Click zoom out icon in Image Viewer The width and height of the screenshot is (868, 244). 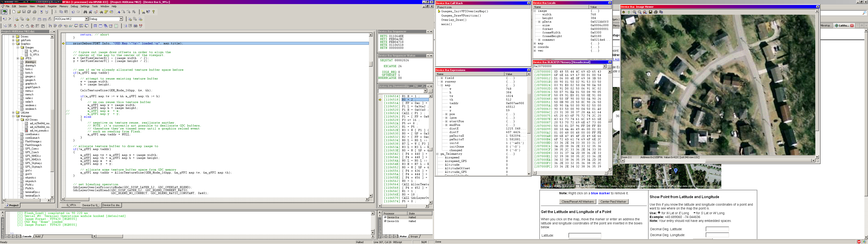pos(639,12)
